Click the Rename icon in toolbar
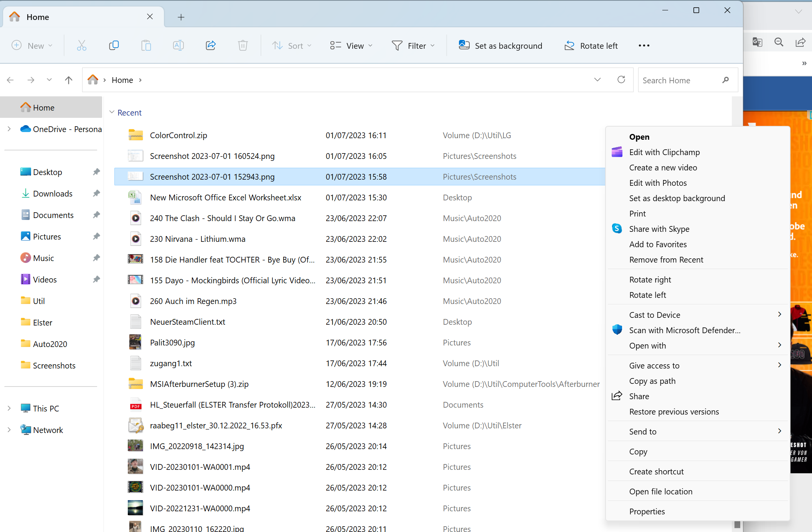812x532 pixels. (178, 46)
